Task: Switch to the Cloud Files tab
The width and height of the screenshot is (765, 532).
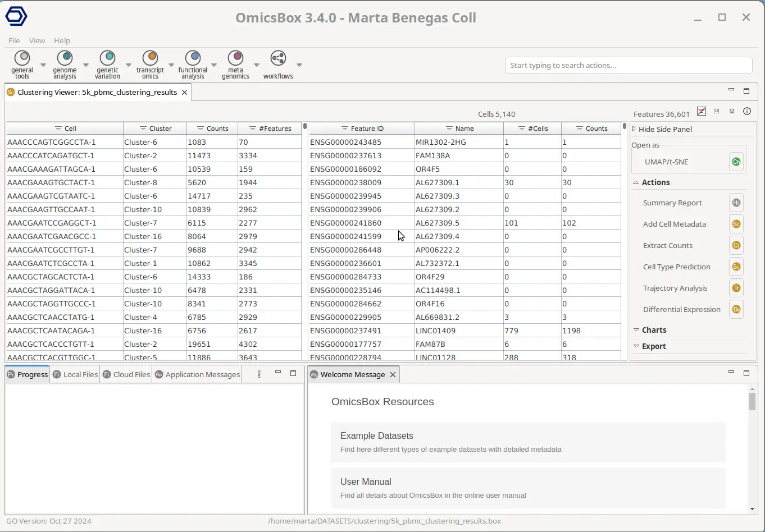Action: pos(126,374)
